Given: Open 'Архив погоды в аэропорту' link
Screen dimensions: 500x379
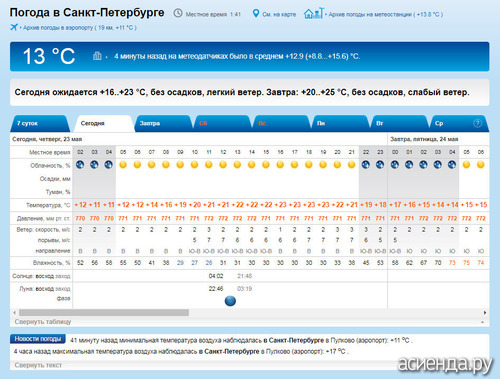Looking at the screenshot, I should pyautogui.click(x=80, y=28).
